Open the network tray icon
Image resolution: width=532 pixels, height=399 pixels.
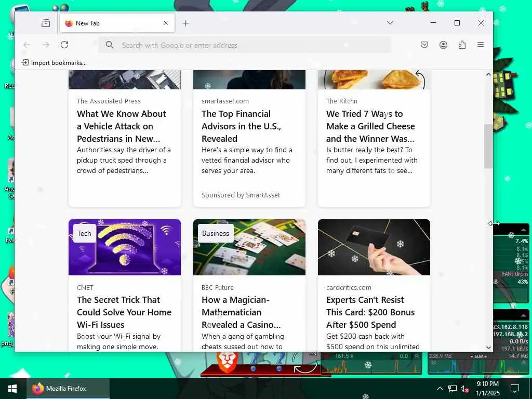coord(453,389)
